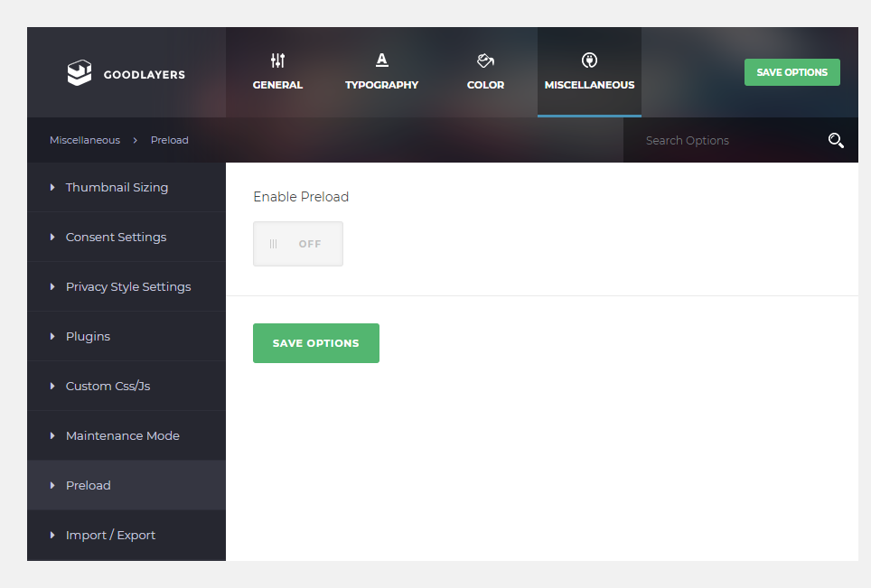Open Thumbnail Sizing in sidebar

[x=126, y=188]
